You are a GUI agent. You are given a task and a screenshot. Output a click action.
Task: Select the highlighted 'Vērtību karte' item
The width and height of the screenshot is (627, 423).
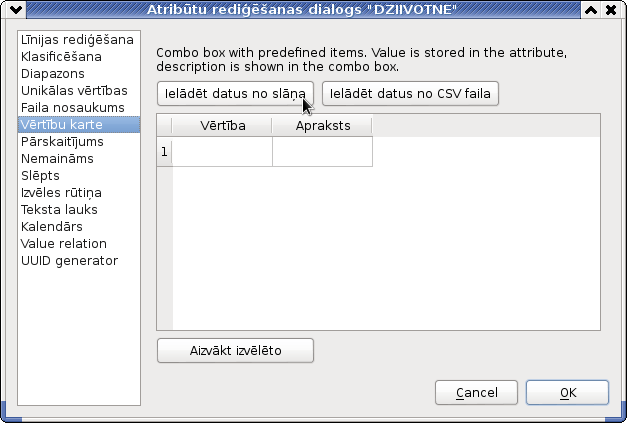tap(79, 125)
